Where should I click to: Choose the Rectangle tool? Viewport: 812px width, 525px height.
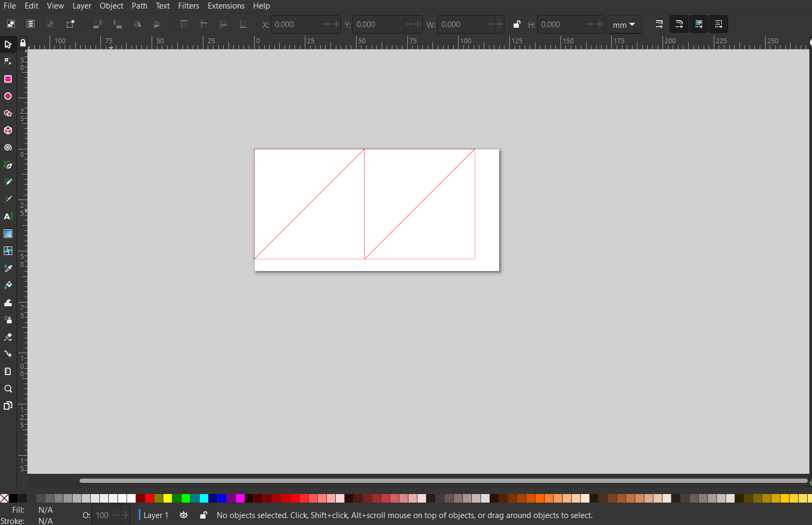coord(8,79)
